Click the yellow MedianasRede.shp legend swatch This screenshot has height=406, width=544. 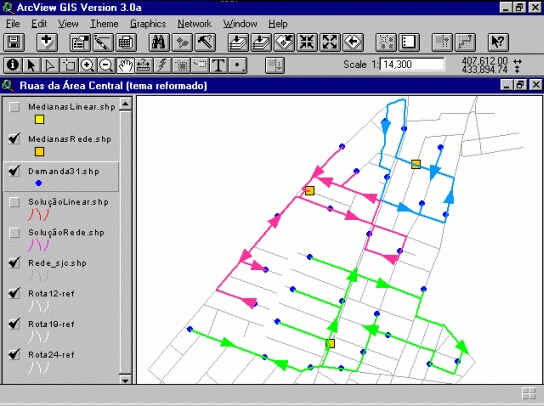click(x=40, y=152)
